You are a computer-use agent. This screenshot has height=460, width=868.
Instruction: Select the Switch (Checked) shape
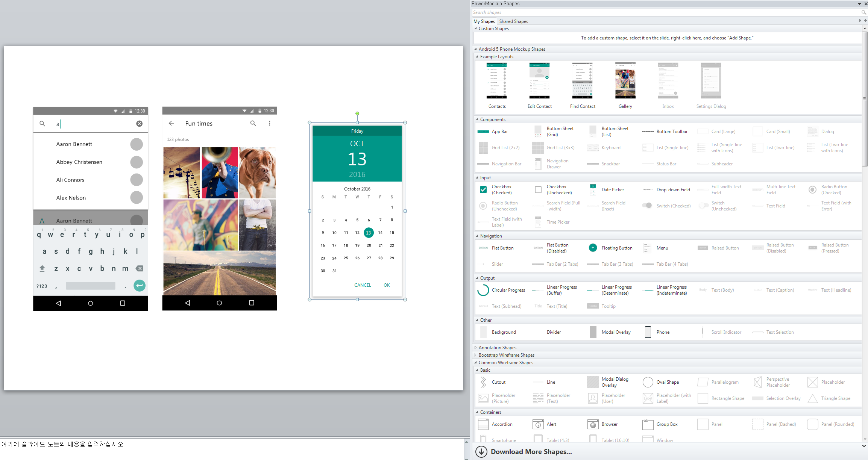click(666, 206)
